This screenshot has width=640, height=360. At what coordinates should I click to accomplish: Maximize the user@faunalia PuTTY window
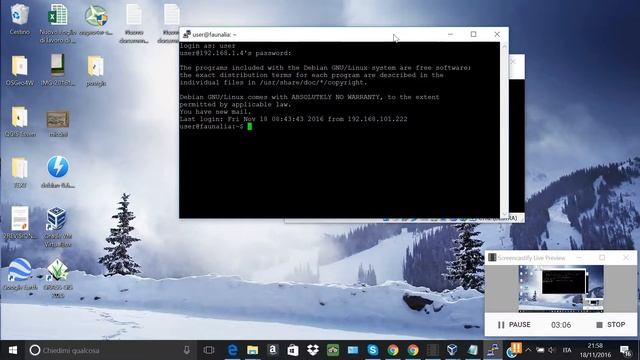point(473,34)
